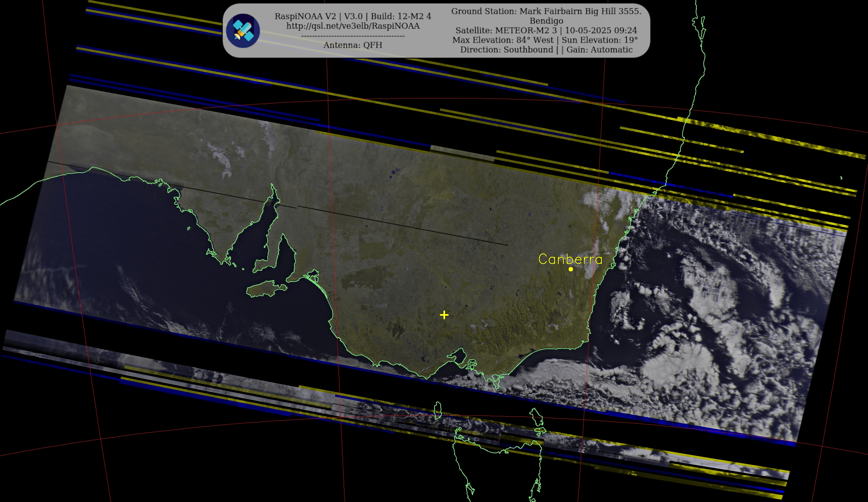Open the http://qsl.net/ve3elb/RaspiNOAA URL text

pos(353,26)
